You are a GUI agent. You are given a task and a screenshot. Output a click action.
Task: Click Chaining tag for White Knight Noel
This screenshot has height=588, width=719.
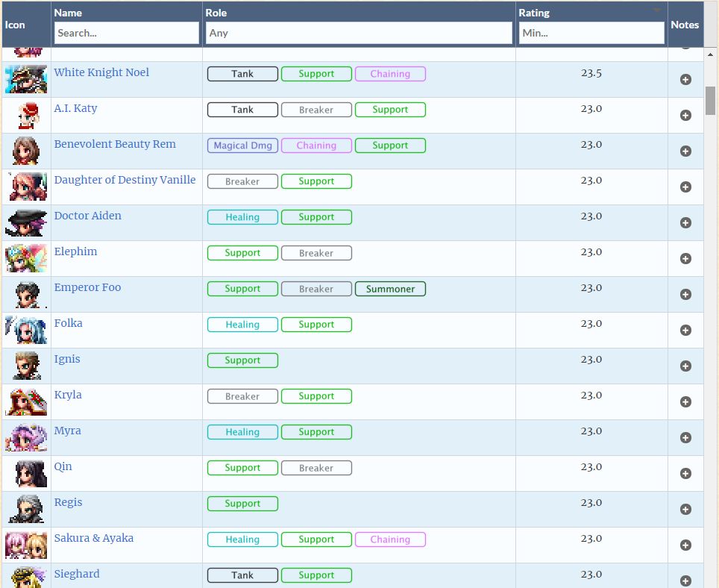(x=390, y=74)
